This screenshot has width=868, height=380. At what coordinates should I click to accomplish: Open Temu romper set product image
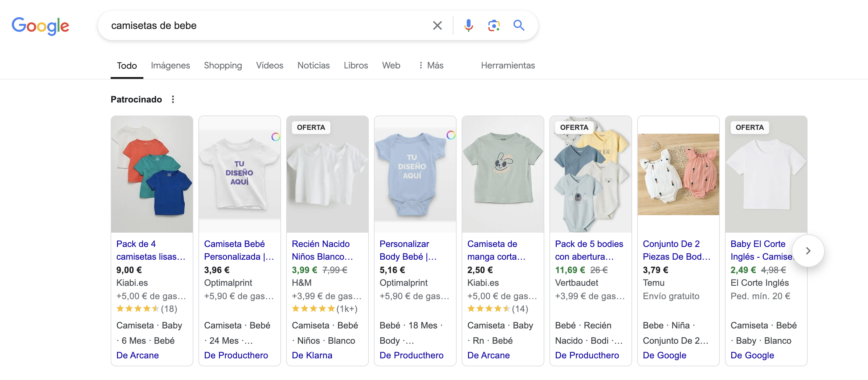tap(678, 174)
